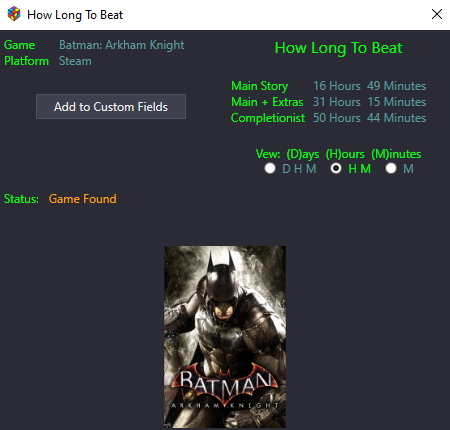This screenshot has height=430, width=450.
Task: Click the 'Main + Extras' label
Action: tap(267, 102)
